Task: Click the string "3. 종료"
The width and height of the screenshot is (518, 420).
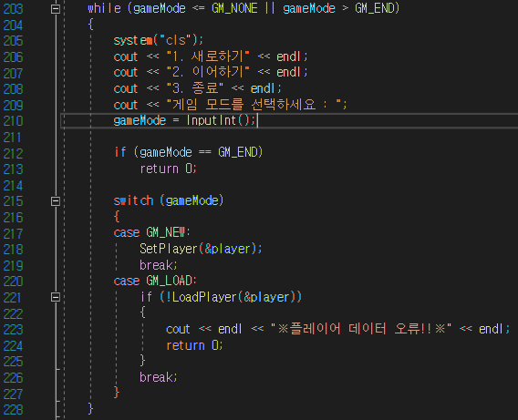Action: (195, 88)
